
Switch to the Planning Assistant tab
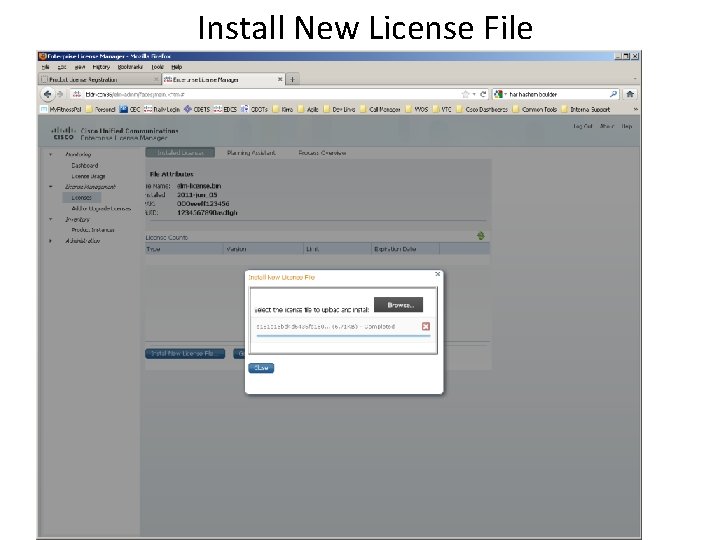coord(251,152)
